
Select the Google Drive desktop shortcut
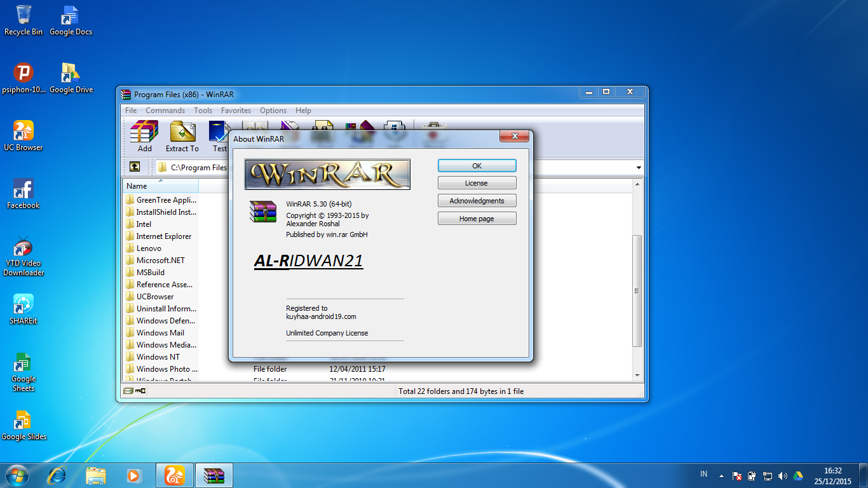[x=71, y=78]
